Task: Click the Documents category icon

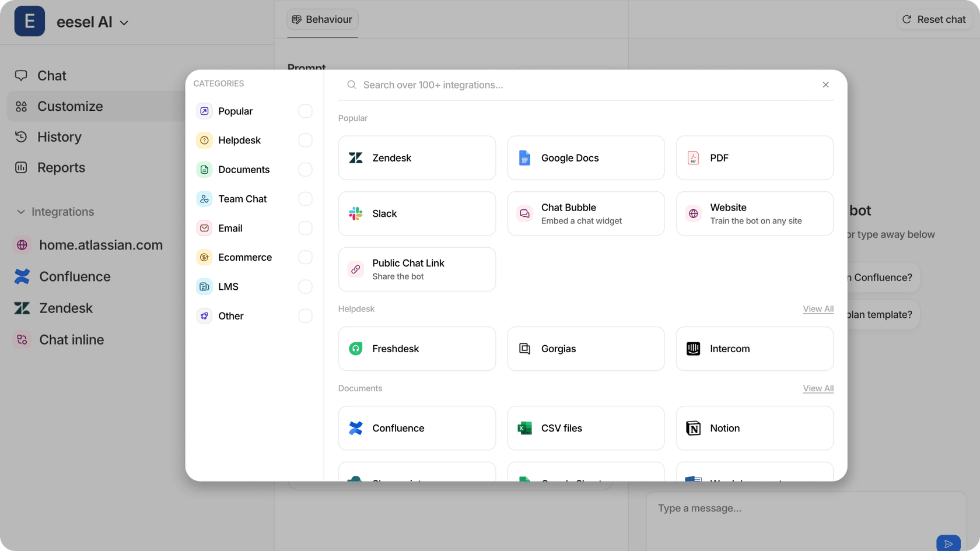Action: [204, 170]
